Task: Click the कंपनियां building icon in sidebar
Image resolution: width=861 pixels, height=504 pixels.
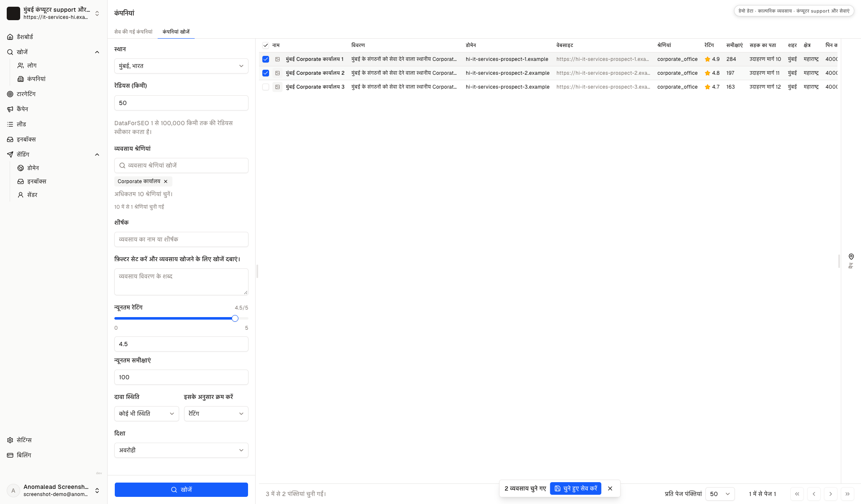Action: coord(21,79)
